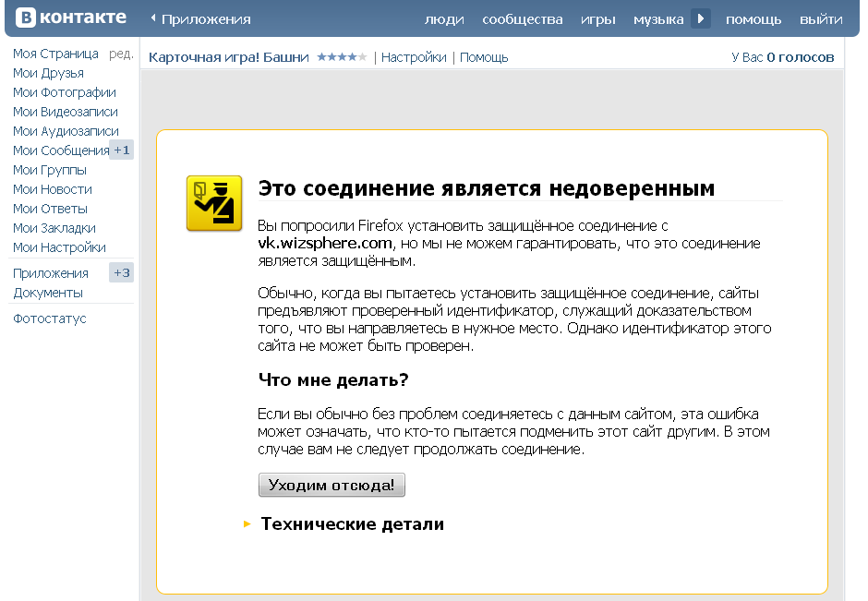Click the vk.wizsphere.com domain text
868x601 pixels.
(325, 244)
